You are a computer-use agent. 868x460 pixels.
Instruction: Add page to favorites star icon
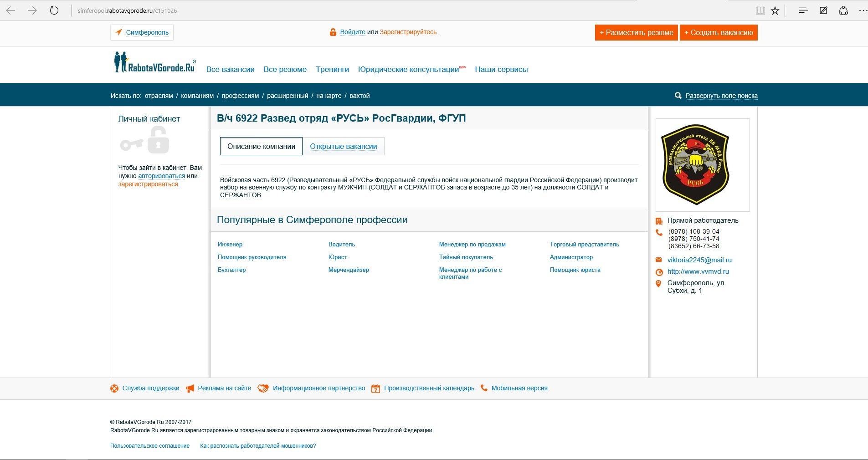pyautogui.click(x=775, y=10)
